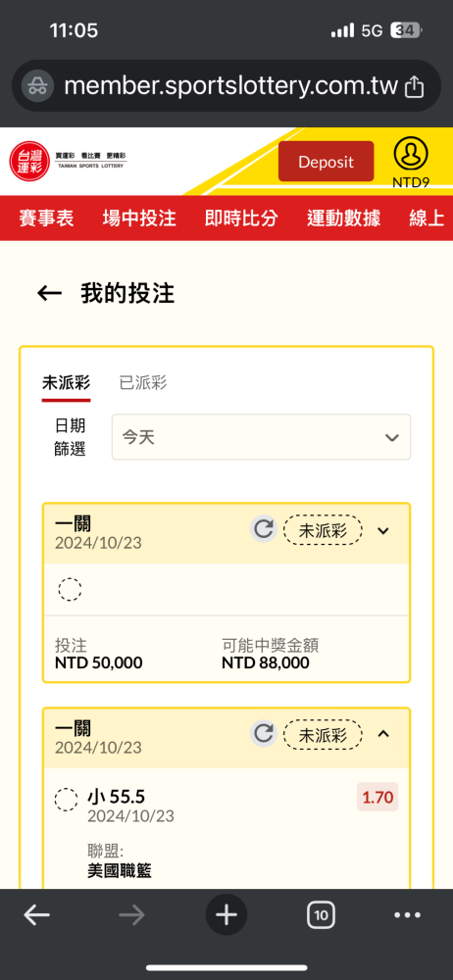Click the Deposit button

point(326,162)
